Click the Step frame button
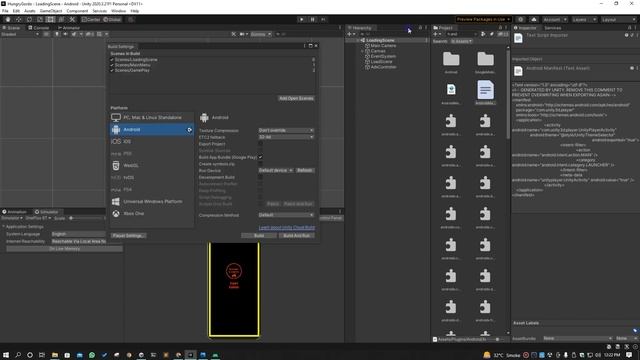640x360 pixels. [323, 19]
